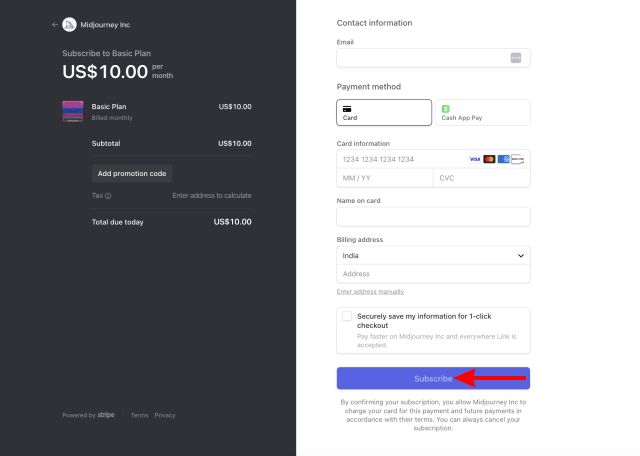The height and width of the screenshot is (456, 640).
Task: Open the India country dropdown
Action: [433, 256]
